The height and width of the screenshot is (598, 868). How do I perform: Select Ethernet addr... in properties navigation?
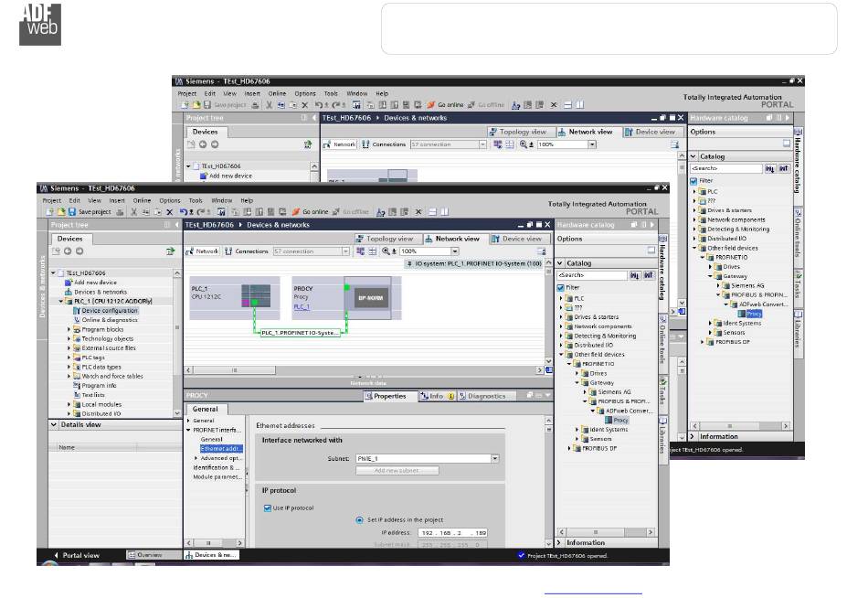pos(220,448)
